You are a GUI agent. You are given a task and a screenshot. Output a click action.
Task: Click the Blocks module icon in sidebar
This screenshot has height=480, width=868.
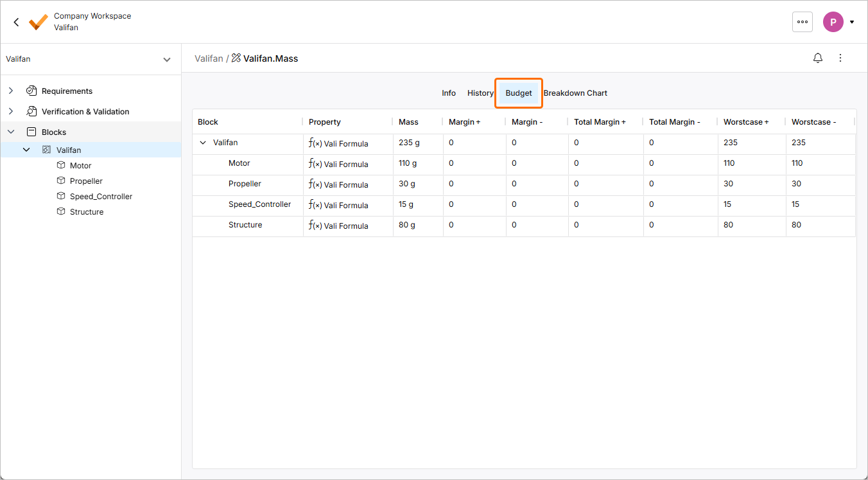point(31,132)
